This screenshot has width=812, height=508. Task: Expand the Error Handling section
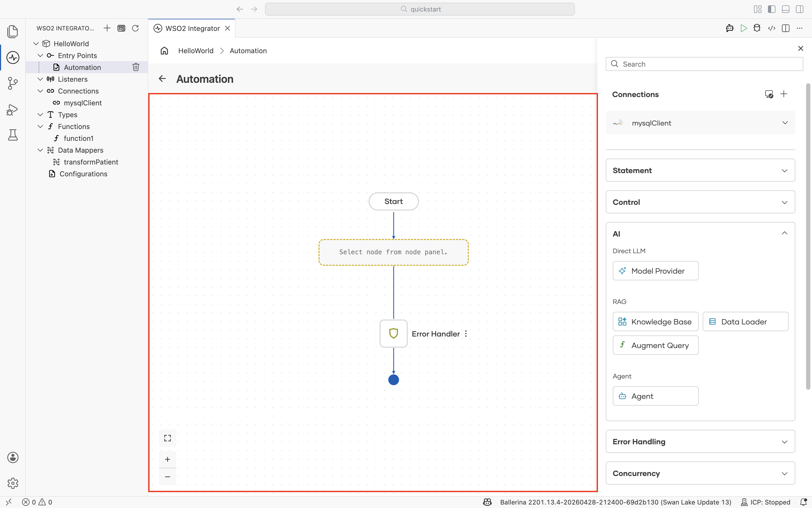pos(700,441)
